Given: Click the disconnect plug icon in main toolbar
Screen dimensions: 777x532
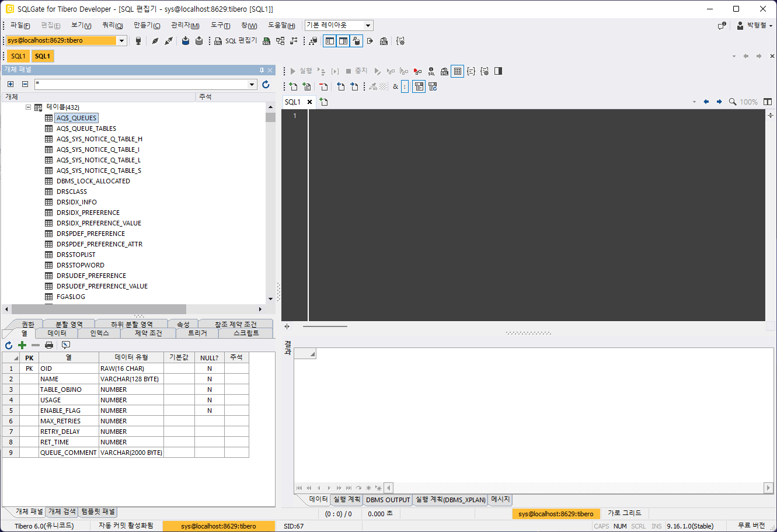Looking at the screenshot, I should click(169, 41).
